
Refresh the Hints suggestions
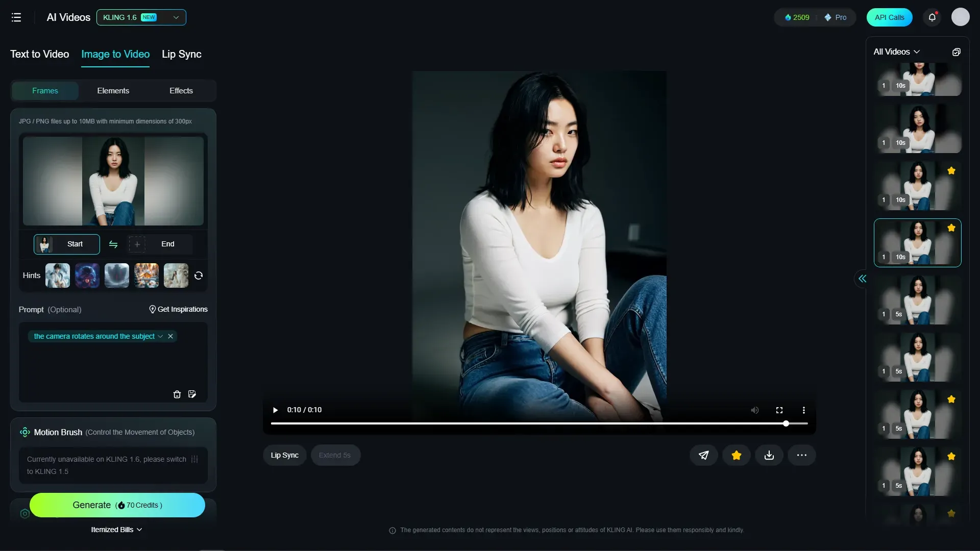coord(199,275)
